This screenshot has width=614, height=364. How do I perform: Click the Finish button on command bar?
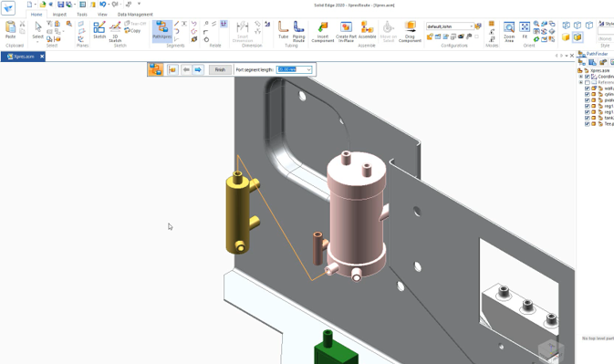point(220,69)
